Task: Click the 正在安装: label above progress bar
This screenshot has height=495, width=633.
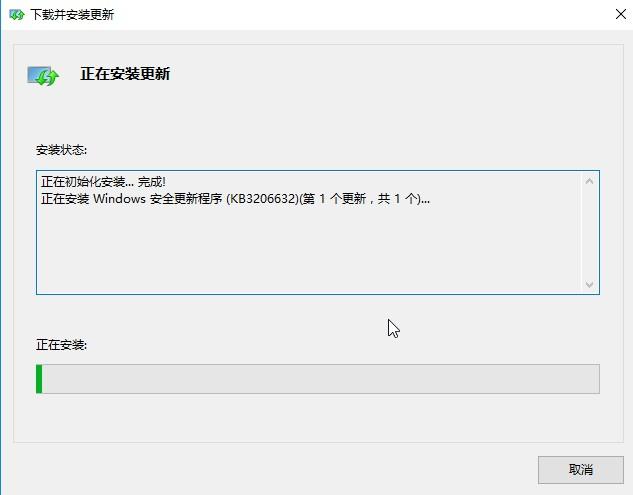Action: point(61,345)
